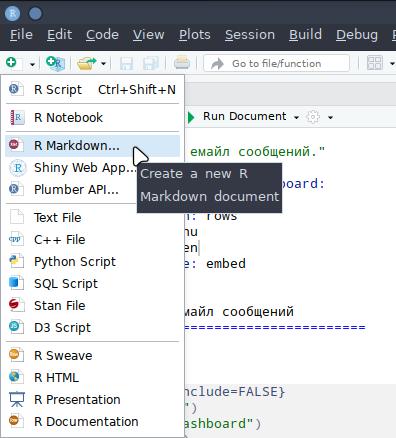Click the workspace panes grid icon
This screenshot has width=396, height=438.
[x=375, y=63]
